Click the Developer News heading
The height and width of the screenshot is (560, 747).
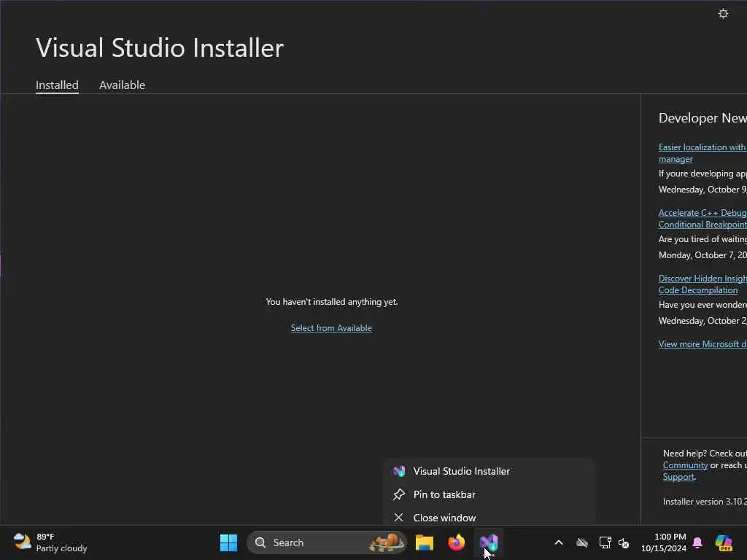coord(703,118)
